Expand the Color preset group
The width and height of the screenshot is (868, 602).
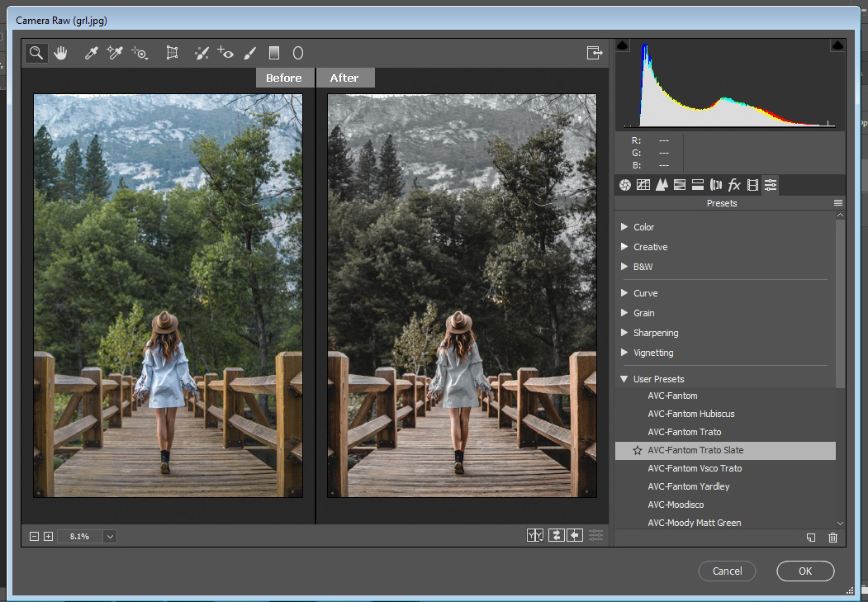(624, 227)
